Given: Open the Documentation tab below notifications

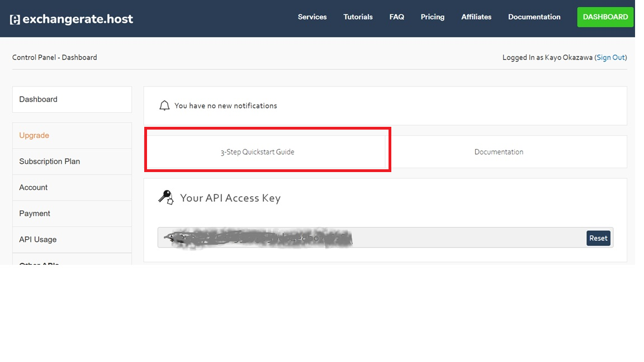Looking at the screenshot, I should pyautogui.click(x=506, y=152).
